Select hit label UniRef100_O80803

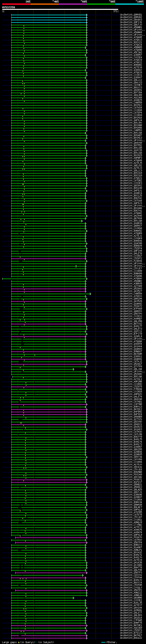coord(131,20)
